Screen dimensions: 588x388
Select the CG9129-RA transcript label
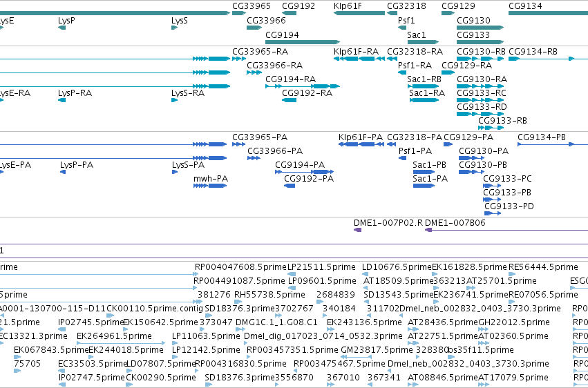(x=467, y=66)
